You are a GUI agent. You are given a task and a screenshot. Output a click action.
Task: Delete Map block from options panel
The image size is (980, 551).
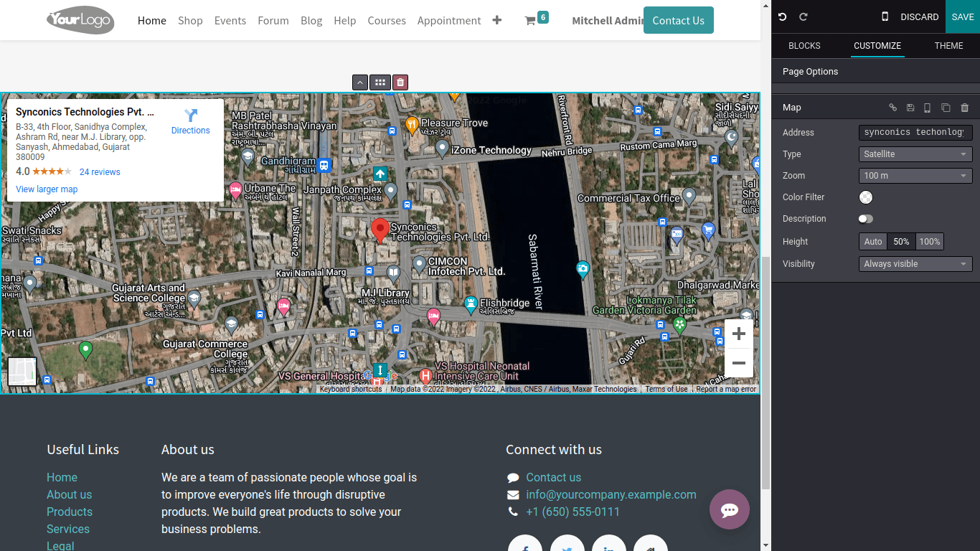964,108
